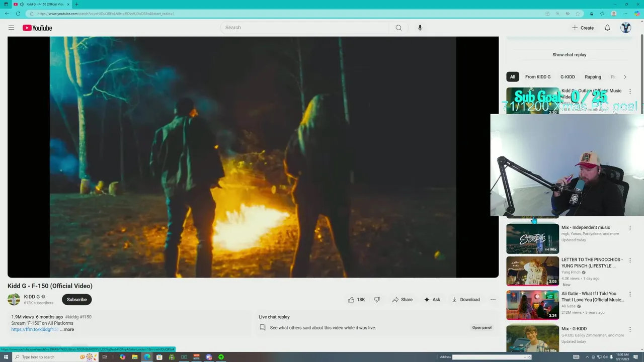Click the Mix - Independent music title
The width and height of the screenshot is (644, 362).
pos(586,227)
